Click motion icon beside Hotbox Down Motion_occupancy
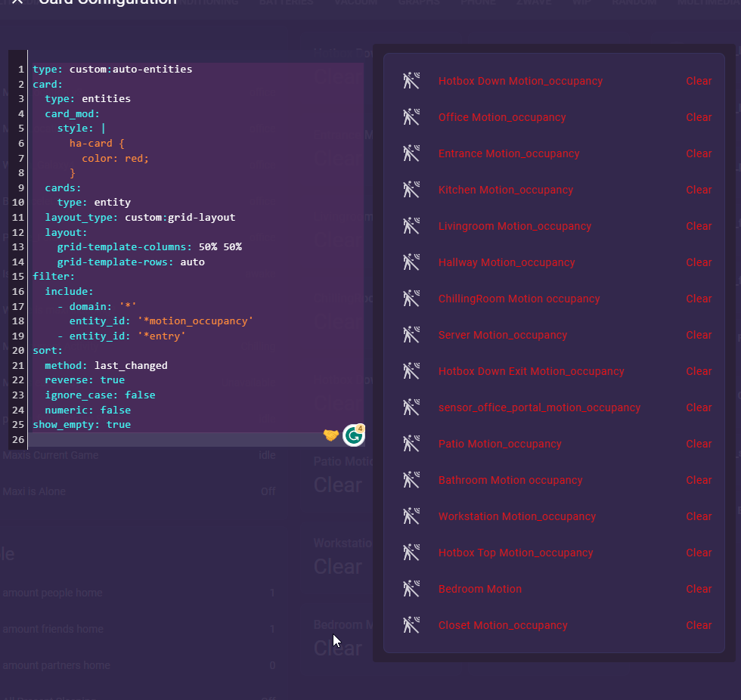This screenshot has height=700, width=741. pos(411,80)
